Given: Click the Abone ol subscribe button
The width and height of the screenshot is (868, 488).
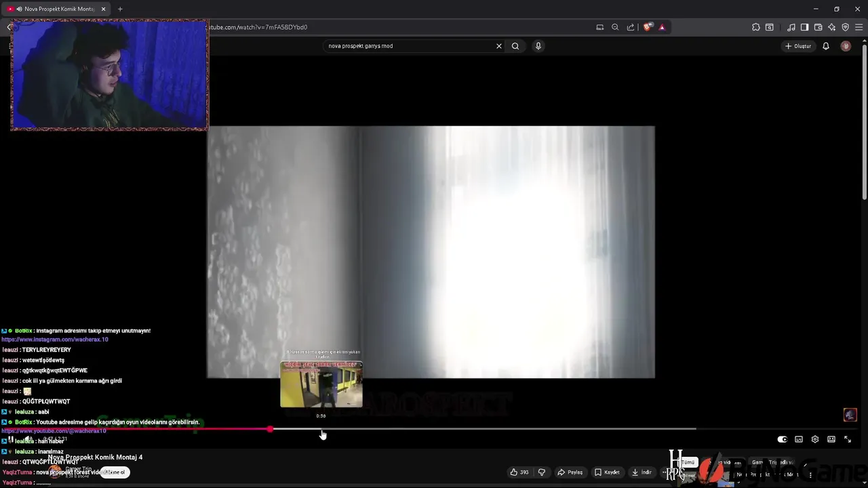Looking at the screenshot, I should (114, 472).
